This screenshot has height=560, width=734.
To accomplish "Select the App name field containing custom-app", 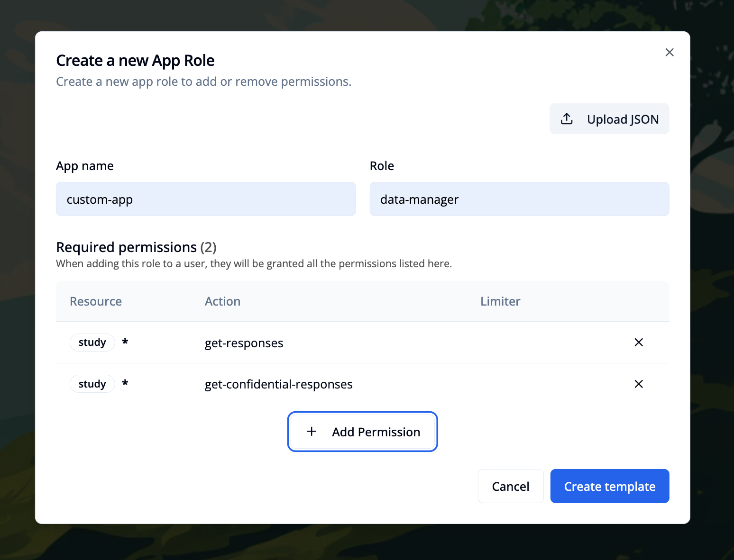I will pyautogui.click(x=206, y=199).
